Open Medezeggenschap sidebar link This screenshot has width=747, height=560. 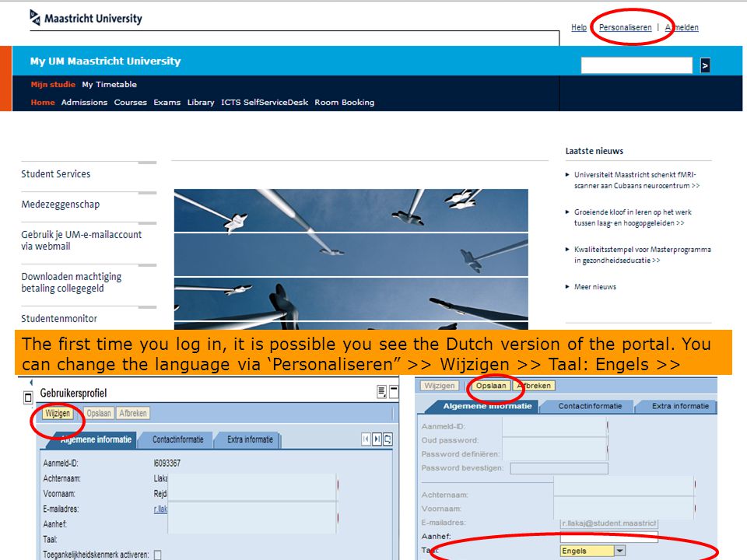pos(61,205)
